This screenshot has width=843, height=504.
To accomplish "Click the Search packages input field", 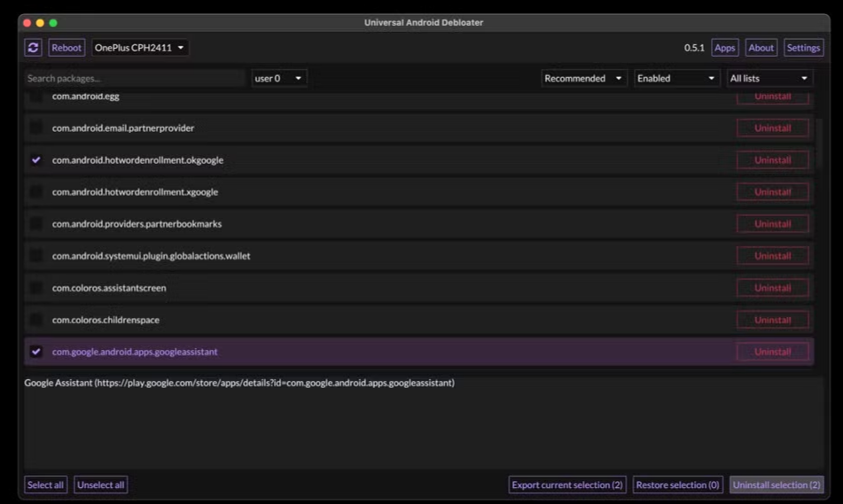I will tap(135, 79).
